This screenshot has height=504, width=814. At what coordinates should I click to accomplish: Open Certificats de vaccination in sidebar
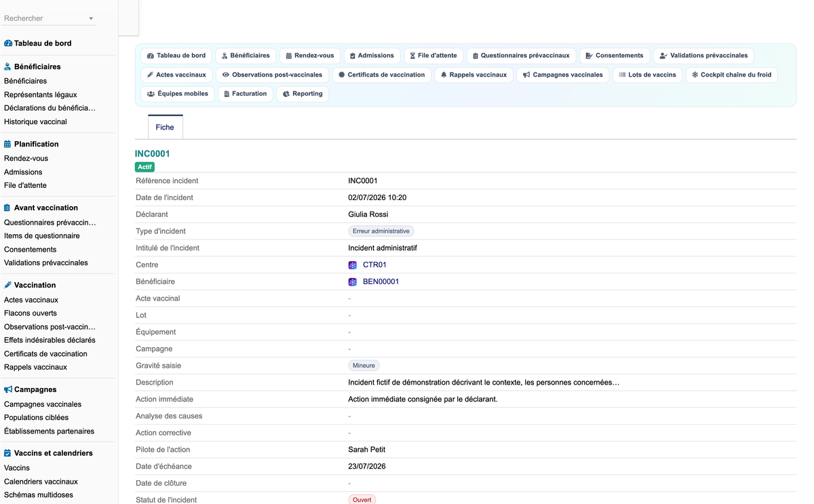coord(45,354)
